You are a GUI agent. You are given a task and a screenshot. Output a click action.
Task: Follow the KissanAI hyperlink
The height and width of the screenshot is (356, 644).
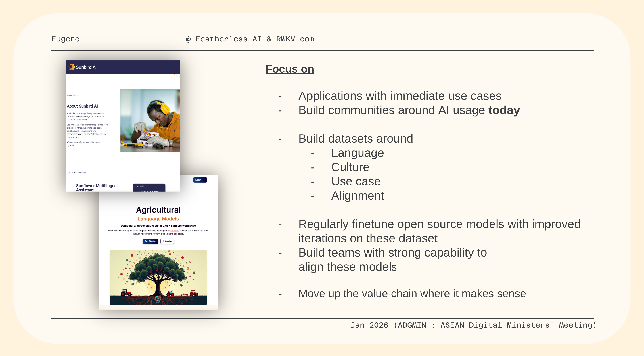coord(175,231)
